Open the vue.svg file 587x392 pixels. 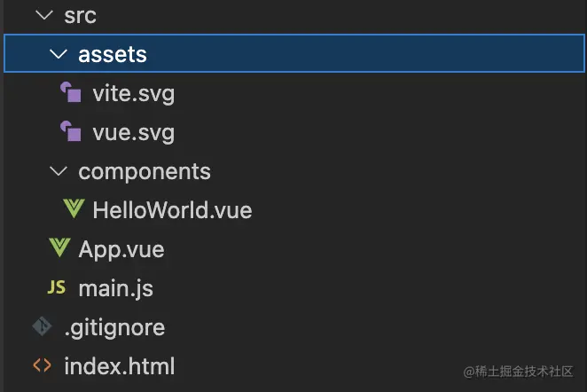pos(133,132)
